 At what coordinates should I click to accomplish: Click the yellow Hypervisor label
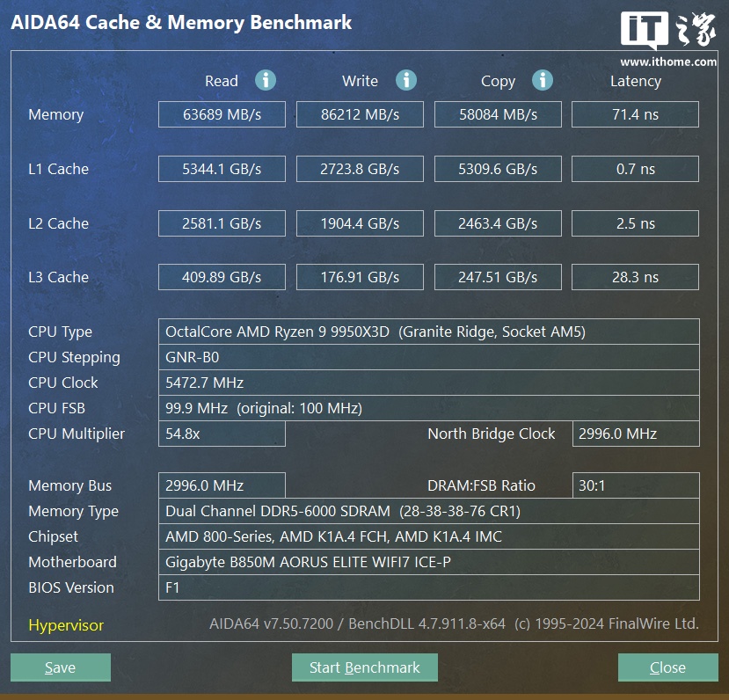(66, 626)
